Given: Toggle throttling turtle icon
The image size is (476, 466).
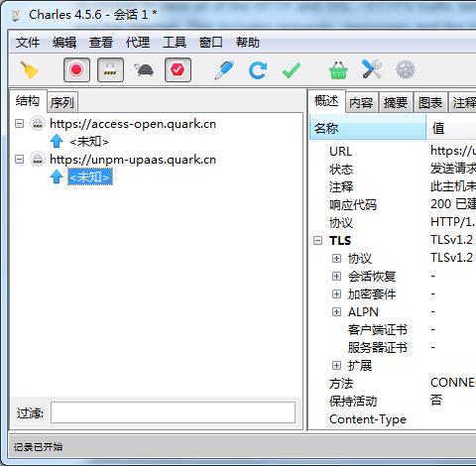Looking at the screenshot, I should pos(144,69).
